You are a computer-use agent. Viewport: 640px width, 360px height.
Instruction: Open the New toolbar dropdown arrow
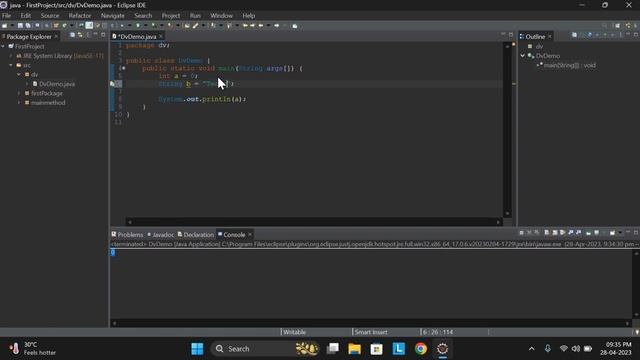pos(12,26)
